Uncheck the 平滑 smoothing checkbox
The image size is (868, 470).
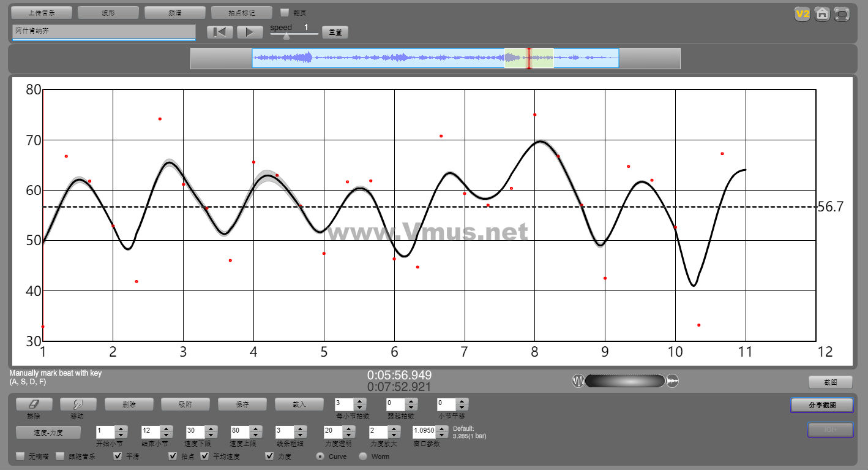pos(118,456)
